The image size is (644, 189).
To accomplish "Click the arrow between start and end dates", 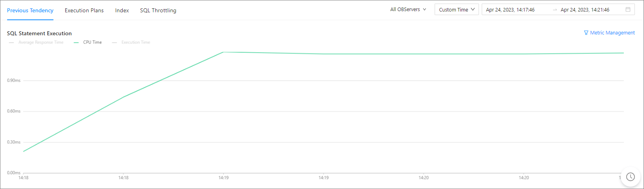I will (x=555, y=10).
